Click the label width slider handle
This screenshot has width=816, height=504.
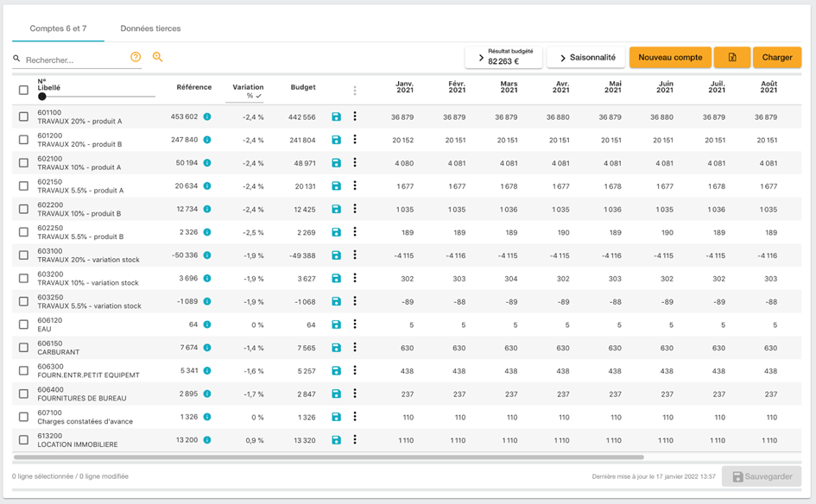[42, 96]
